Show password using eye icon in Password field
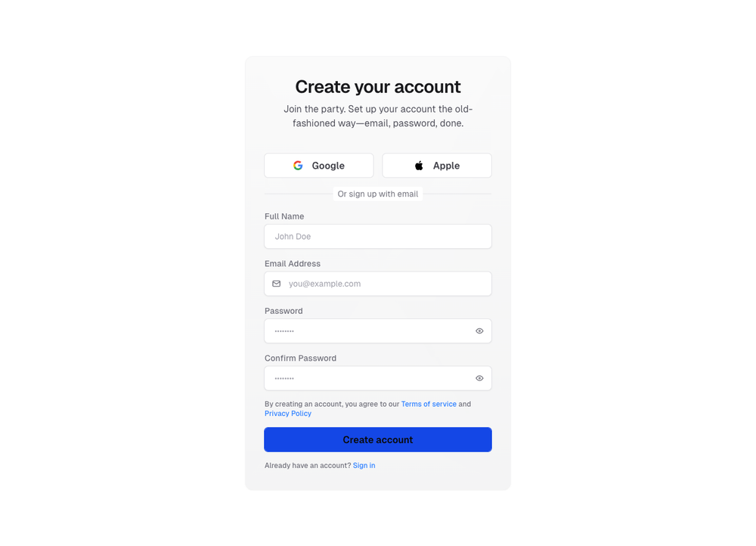The image size is (756, 546). pos(479,331)
